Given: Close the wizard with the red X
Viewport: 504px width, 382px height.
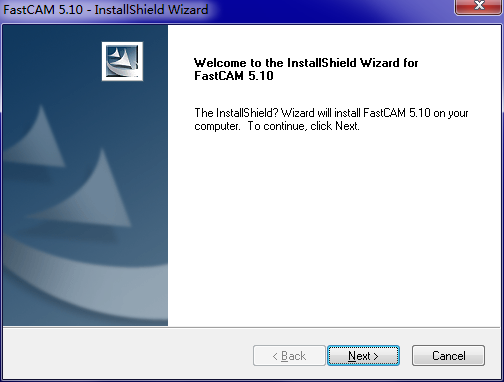Looking at the screenshot, I should click(479, 6).
